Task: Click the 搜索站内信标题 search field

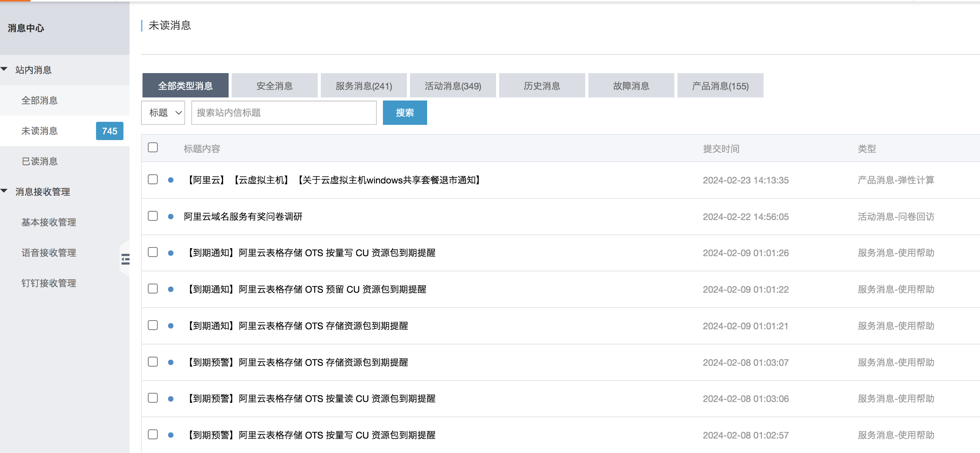Action: pos(283,113)
